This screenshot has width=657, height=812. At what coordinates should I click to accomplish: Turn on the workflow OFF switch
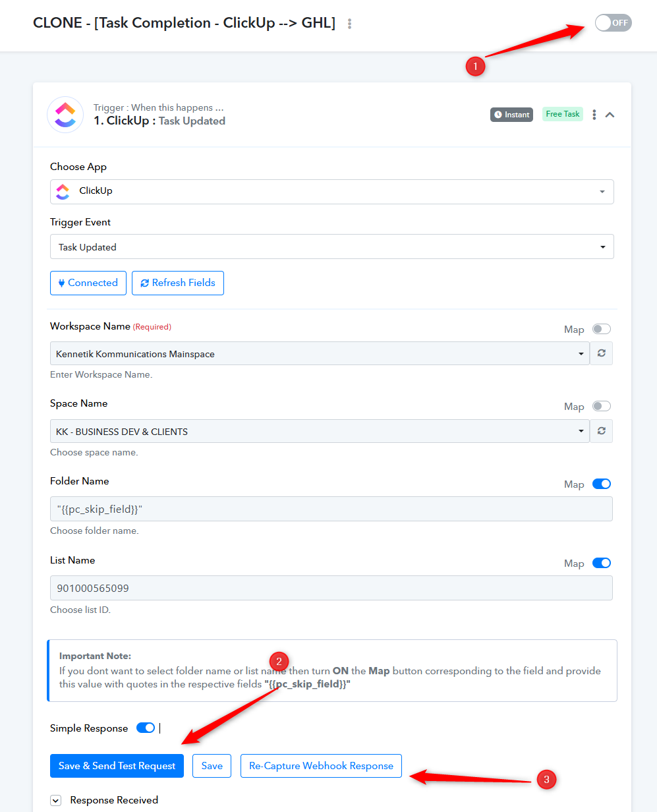613,23
